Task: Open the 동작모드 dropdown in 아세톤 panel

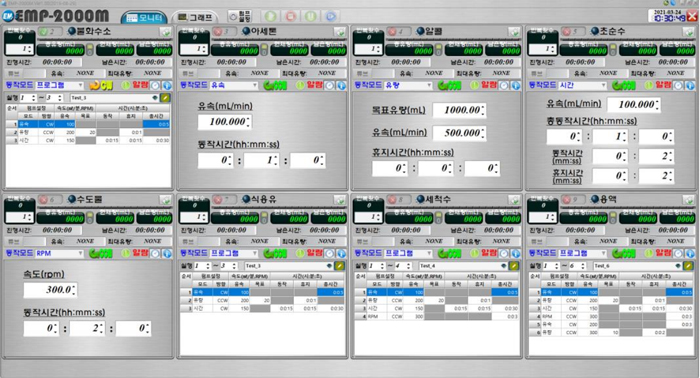Action: coord(234,85)
